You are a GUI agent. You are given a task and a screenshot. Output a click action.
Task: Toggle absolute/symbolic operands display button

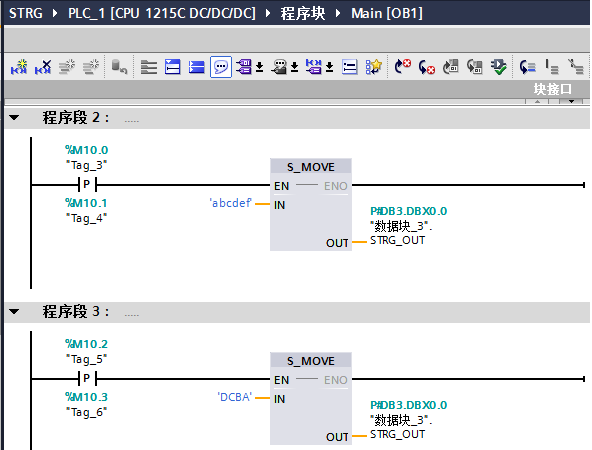tap(244, 67)
